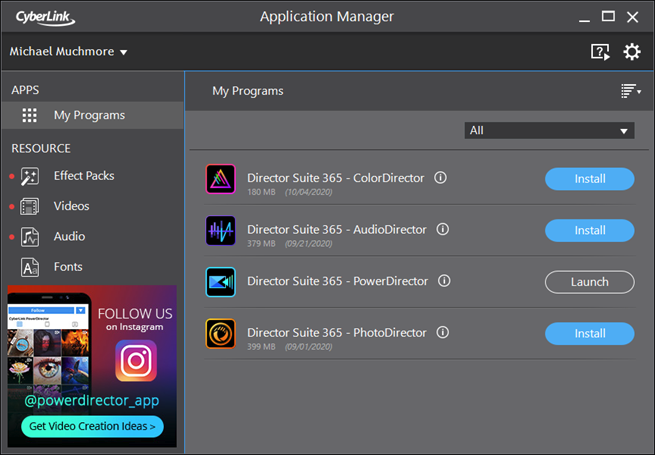
Task: Open the help tutorial icon
Action: click(600, 52)
